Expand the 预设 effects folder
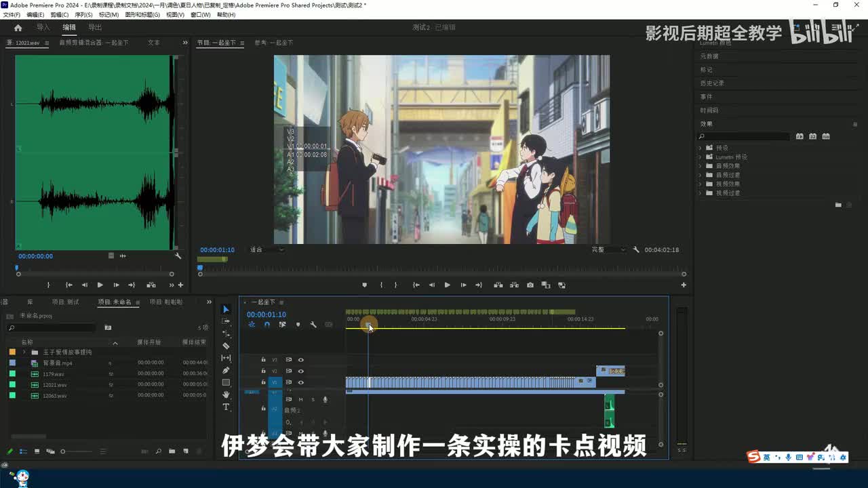 click(x=701, y=148)
